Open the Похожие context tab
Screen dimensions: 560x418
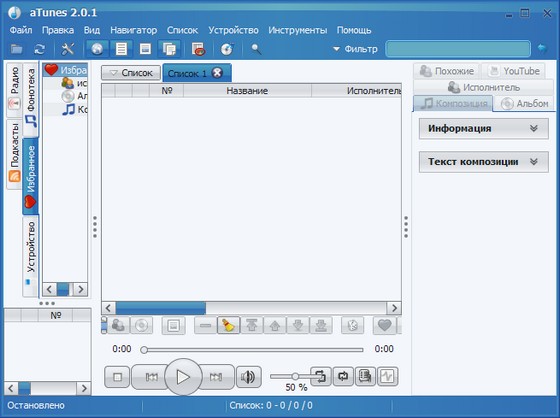click(x=446, y=71)
